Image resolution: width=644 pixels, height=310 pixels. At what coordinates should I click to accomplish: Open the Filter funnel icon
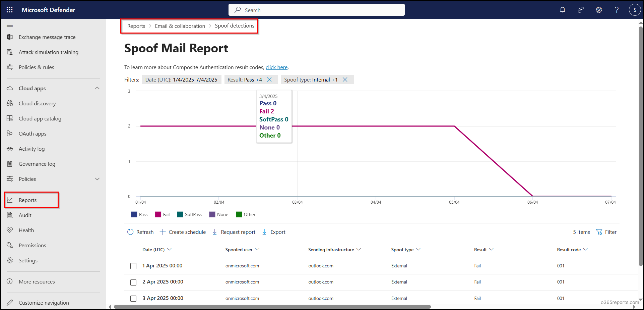599,232
